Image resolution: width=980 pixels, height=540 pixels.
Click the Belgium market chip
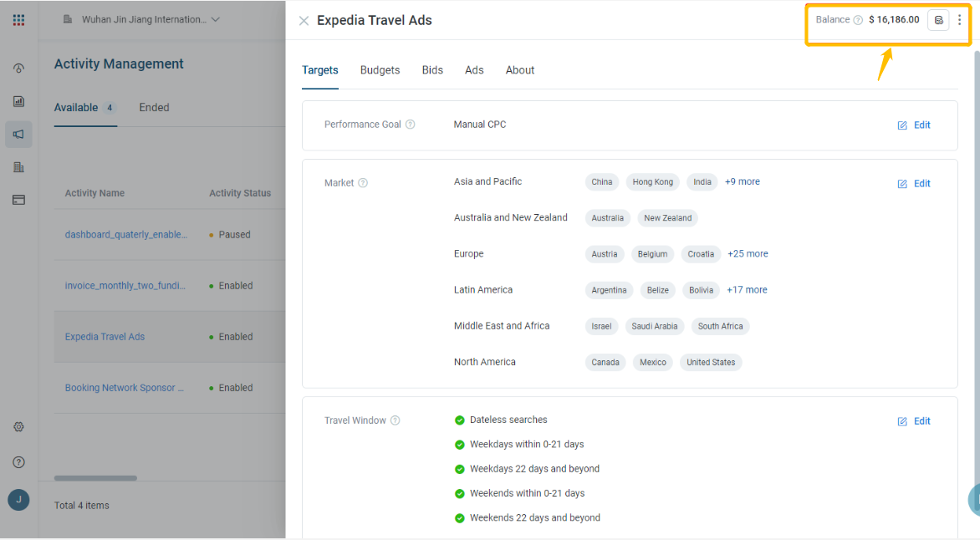click(652, 254)
